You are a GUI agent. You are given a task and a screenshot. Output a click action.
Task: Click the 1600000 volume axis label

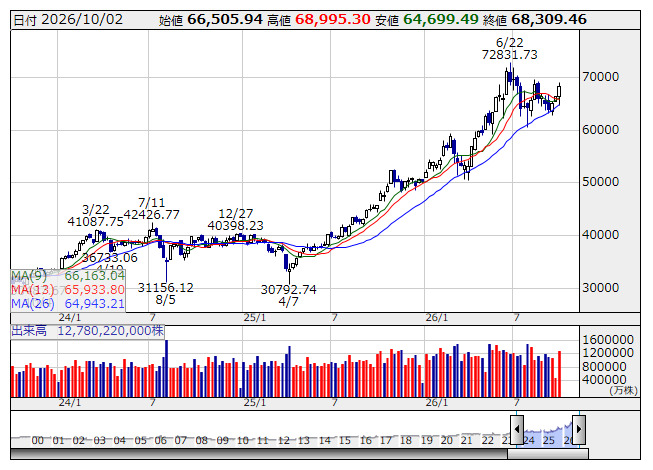(x=608, y=340)
